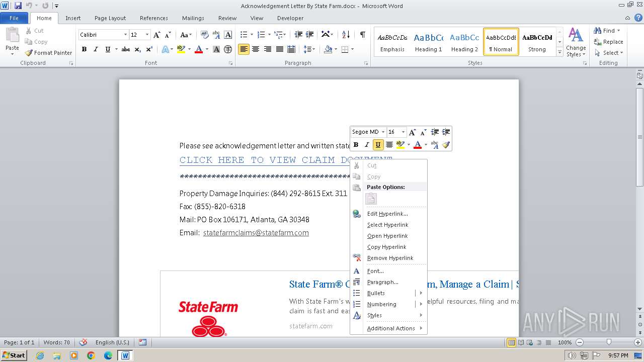Click Shrink Font in the ribbon
This screenshot has width=644, height=362.
click(168, 35)
